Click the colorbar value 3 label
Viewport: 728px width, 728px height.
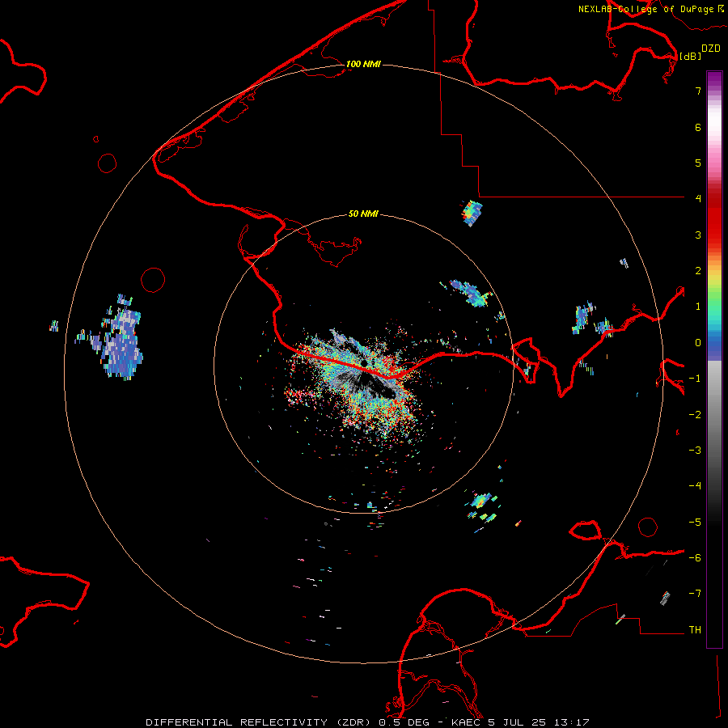(698, 235)
